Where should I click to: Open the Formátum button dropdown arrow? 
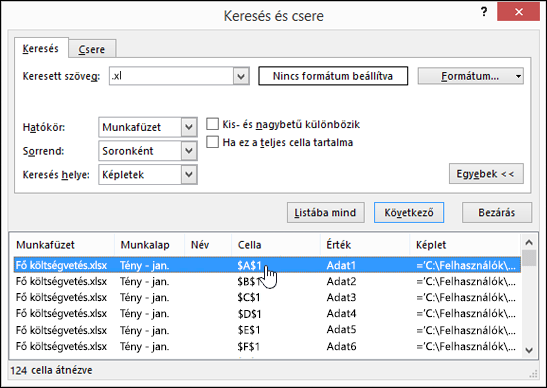[518, 76]
